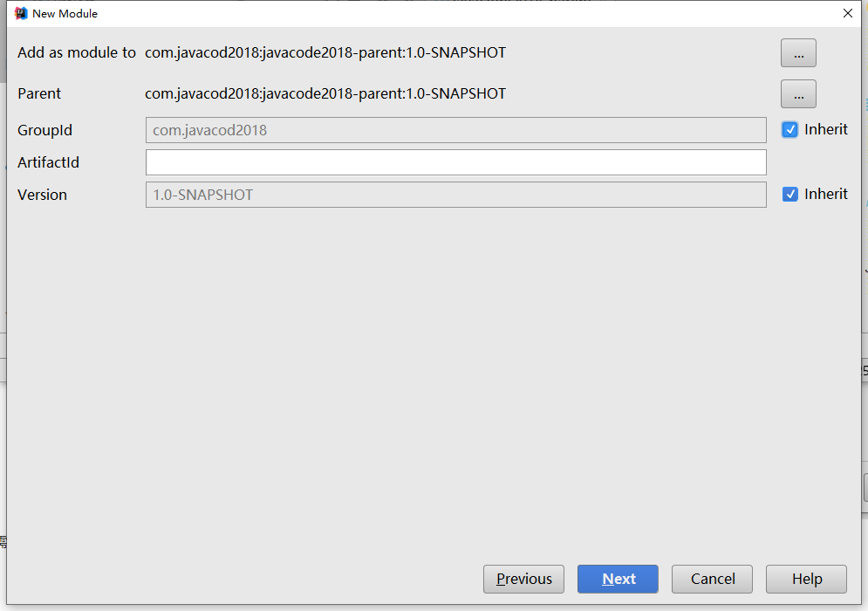Click the Inherit label beside GroupId

coord(825,130)
